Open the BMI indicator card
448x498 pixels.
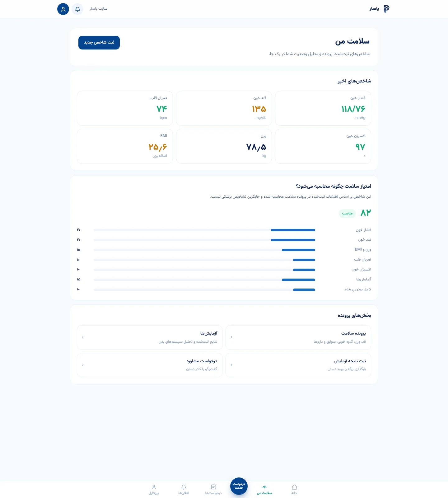pyautogui.click(x=125, y=146)
